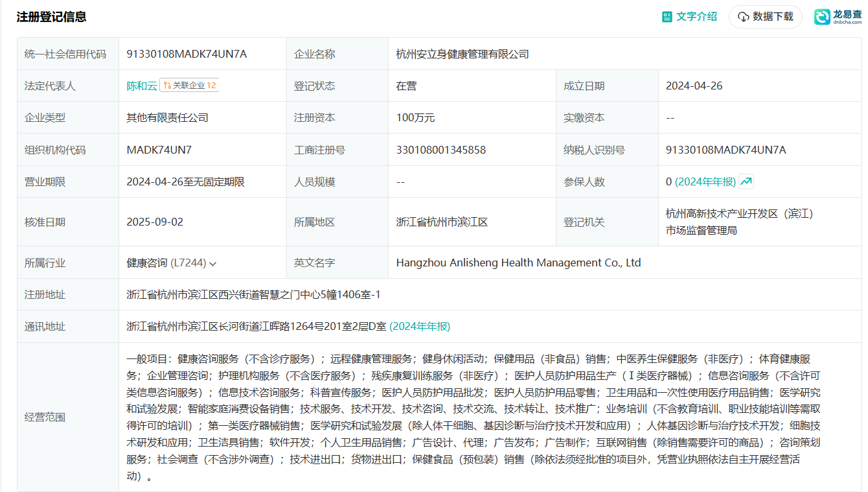
Task: Click region 浙江省杭州市滨江区
Action: pyautogui.click(x=442, y=222)
